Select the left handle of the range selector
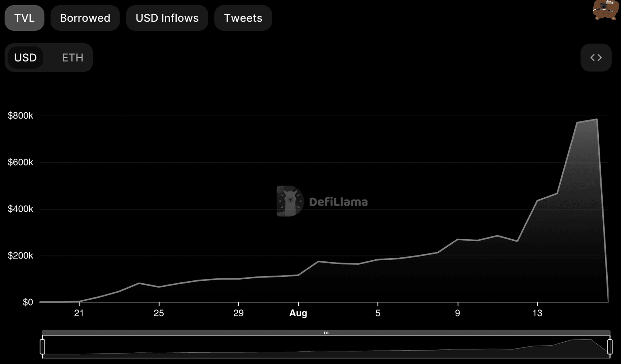The image size is (621, 364). pos(42,346)
